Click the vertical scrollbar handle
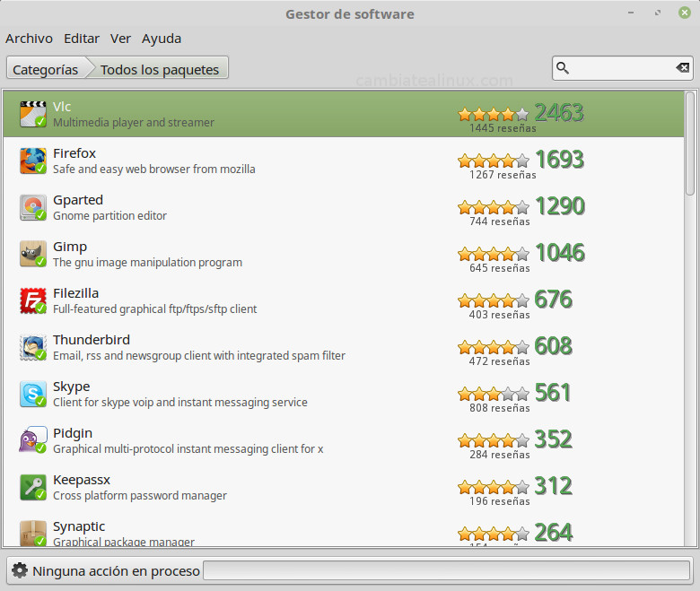 click(x=690, y=143)
